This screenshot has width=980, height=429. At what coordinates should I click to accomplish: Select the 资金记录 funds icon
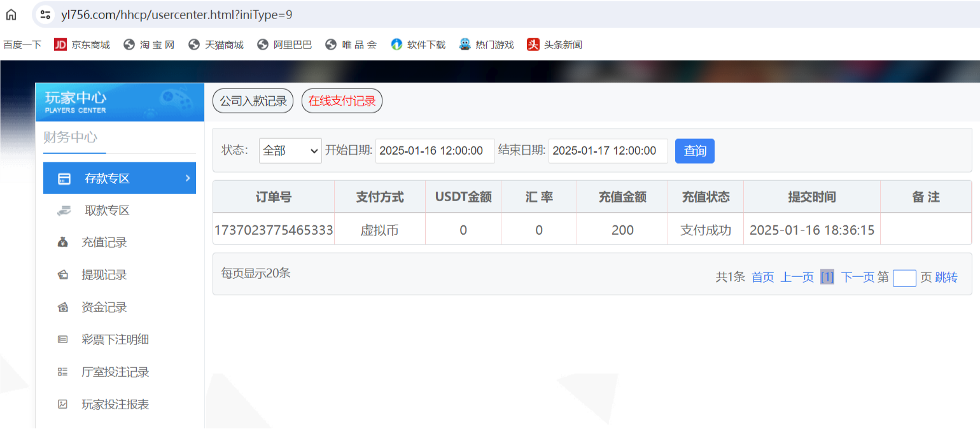(62, 307)
